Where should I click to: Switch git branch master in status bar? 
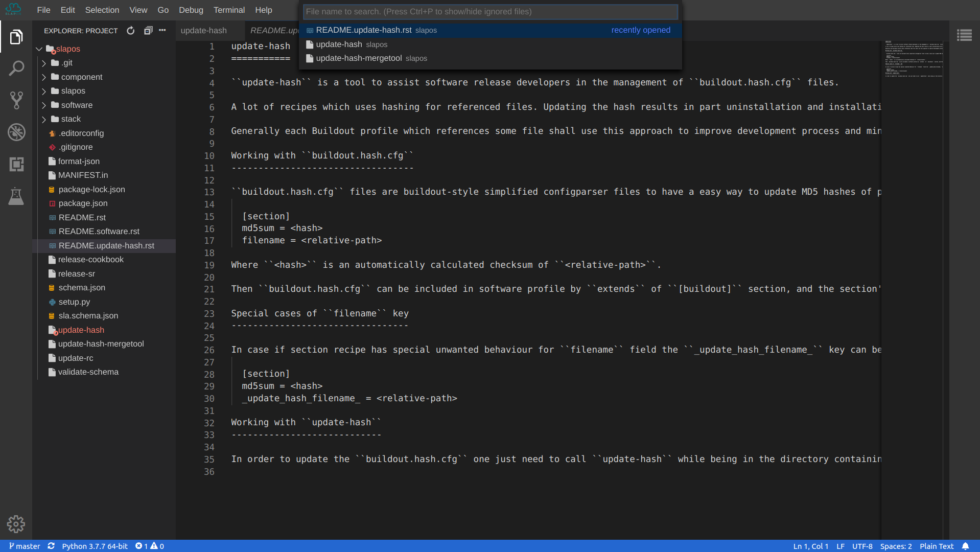point(24,546)
